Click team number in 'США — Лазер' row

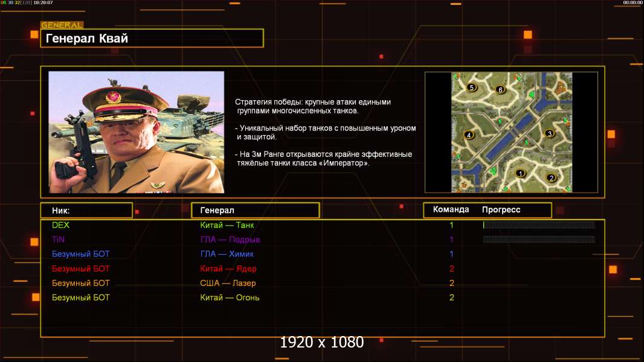[x=451, y=284]
